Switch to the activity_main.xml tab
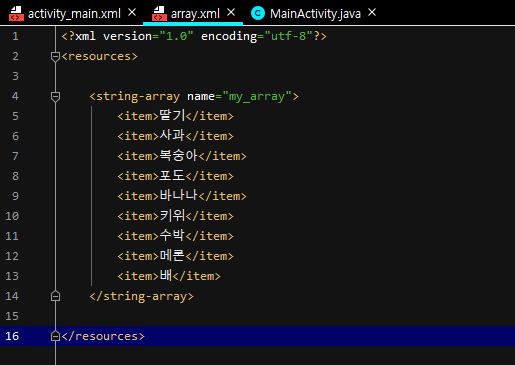 click(x=74, y=14)
